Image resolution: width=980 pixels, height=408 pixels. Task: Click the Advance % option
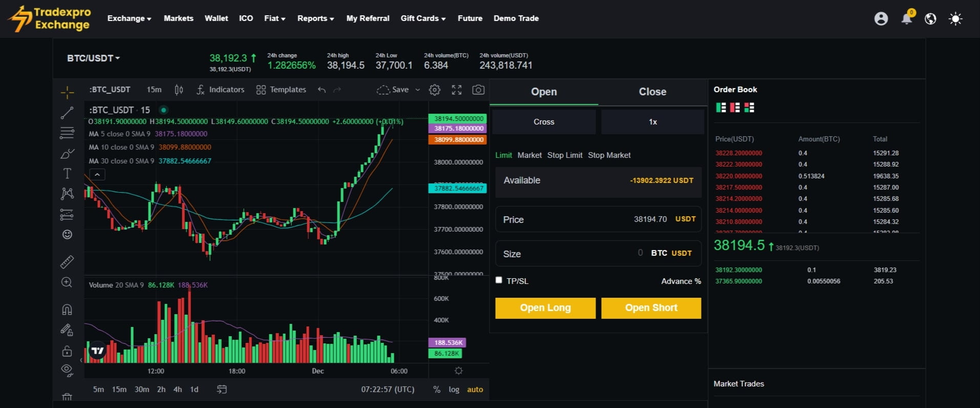(681, 281)
